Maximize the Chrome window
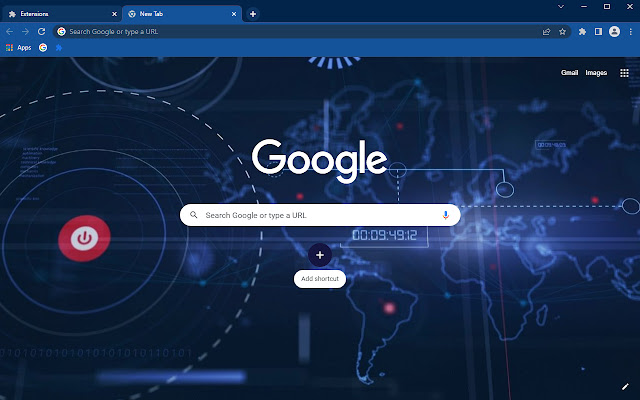The width and height of the screenshot is (640, 400). click(x=607, y=7)
